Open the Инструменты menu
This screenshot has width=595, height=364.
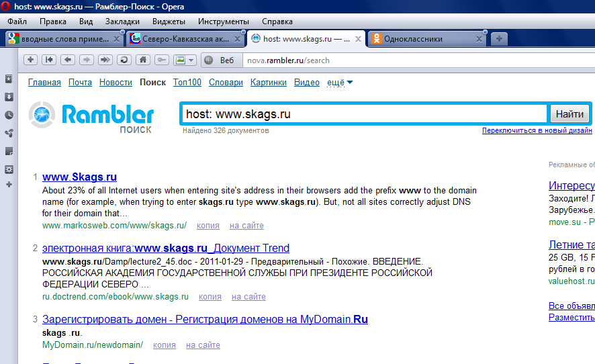223,21
